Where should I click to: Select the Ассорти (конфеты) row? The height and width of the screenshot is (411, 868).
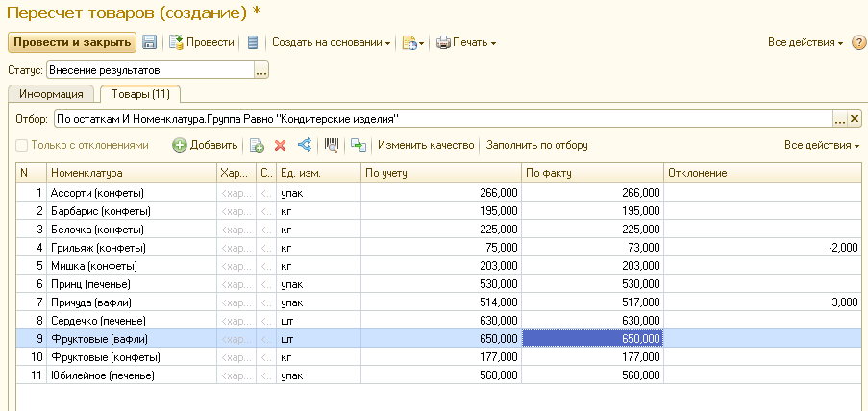tap(439, 192)
